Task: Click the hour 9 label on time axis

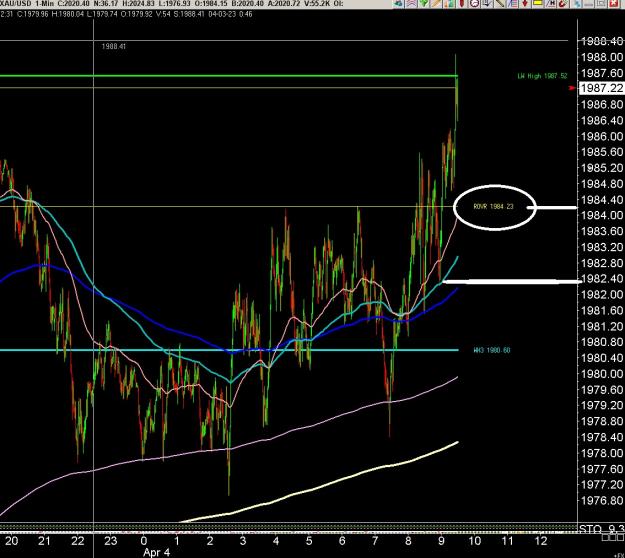Action: coord(441,541)
